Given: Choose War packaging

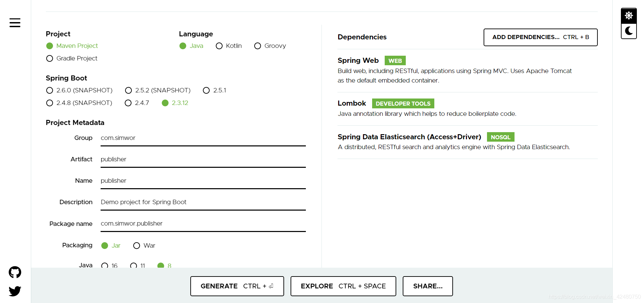Looking at the screenshot, I should coord(144,246).
